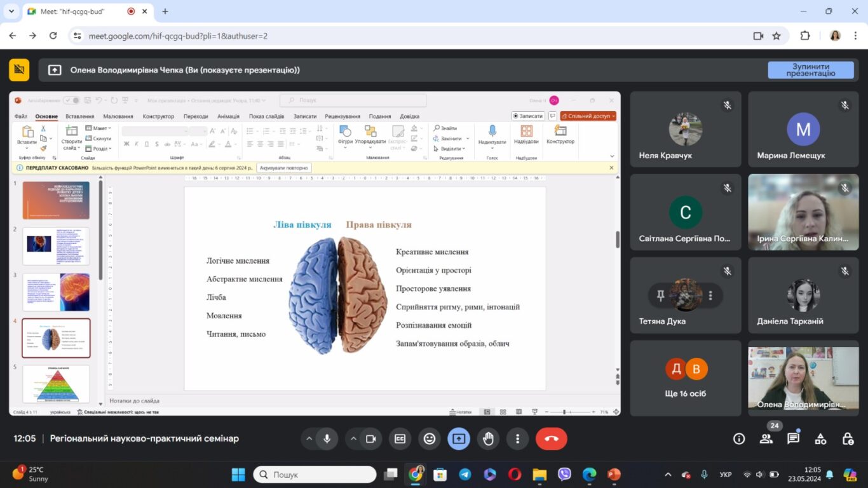The height and width of the screenshot is (488, 868).
Task: End the call with the red hang-up button
Action: click(x=551, y=438)
